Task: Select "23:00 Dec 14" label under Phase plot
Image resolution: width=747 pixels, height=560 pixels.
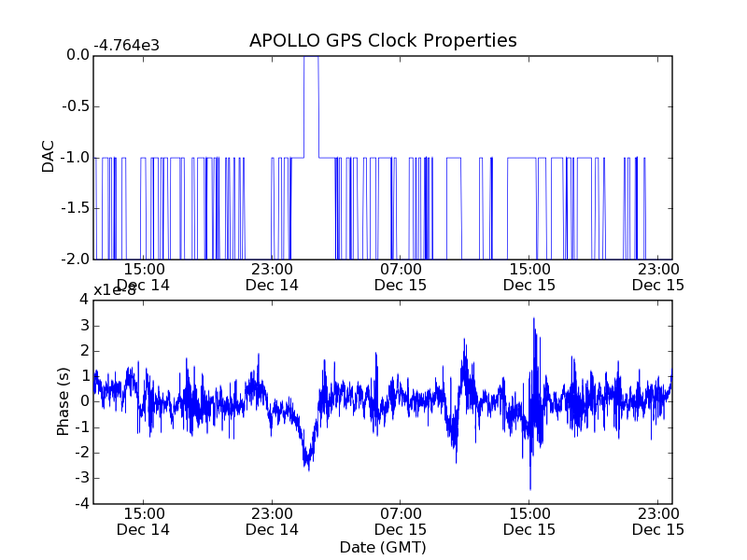Action: point(272,522)
